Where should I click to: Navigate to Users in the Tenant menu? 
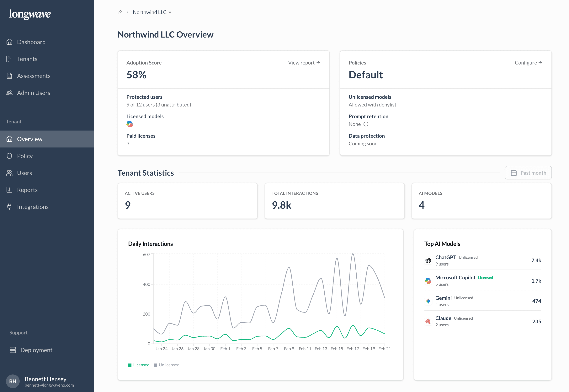[x=24, y=173]
